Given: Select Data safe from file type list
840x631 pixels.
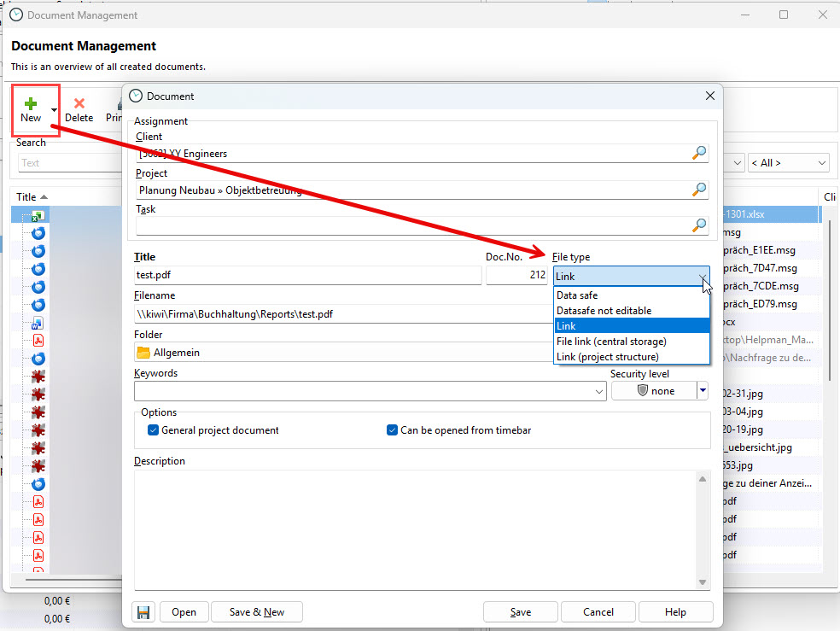Looking at the screenshot, I should coord(577,295).
